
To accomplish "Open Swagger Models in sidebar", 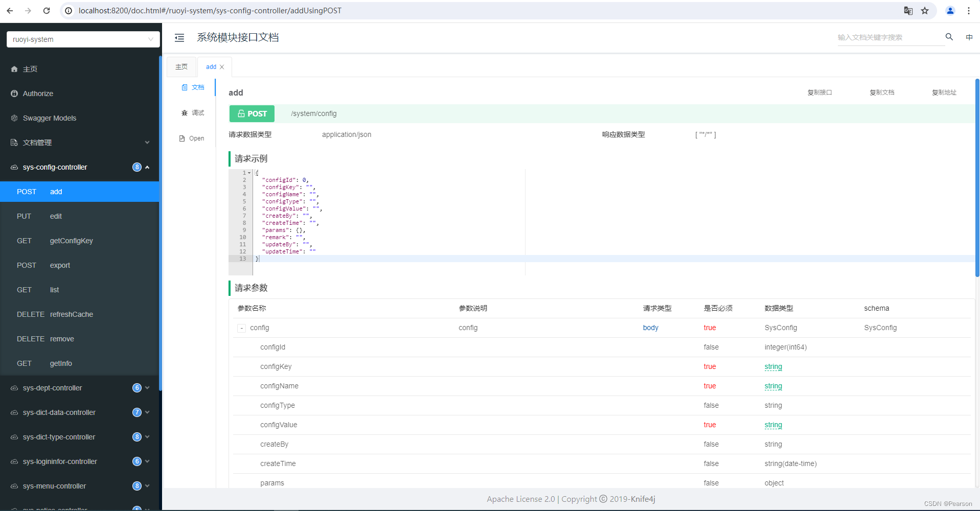I will [x=80, y=118].
